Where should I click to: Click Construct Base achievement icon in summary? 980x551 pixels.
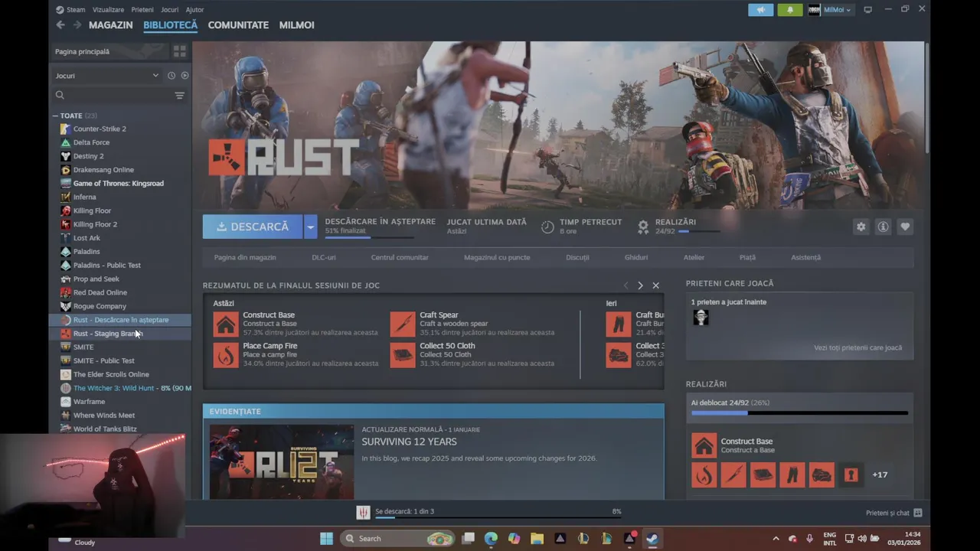tap(226, 324)
